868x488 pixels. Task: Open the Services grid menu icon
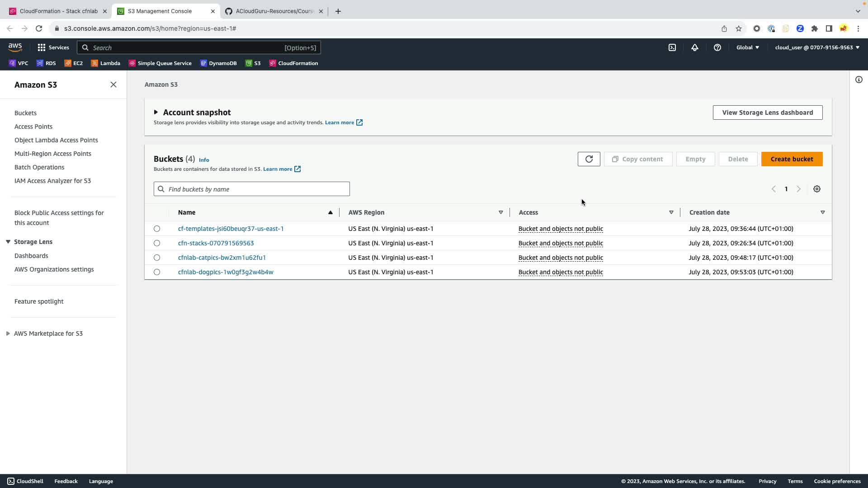42,47
